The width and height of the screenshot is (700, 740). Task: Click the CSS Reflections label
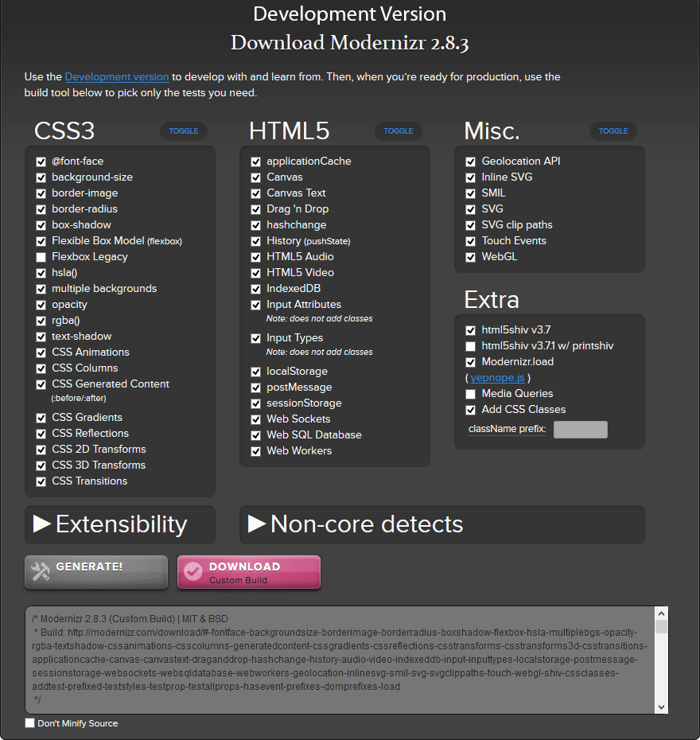pos(90,433)
